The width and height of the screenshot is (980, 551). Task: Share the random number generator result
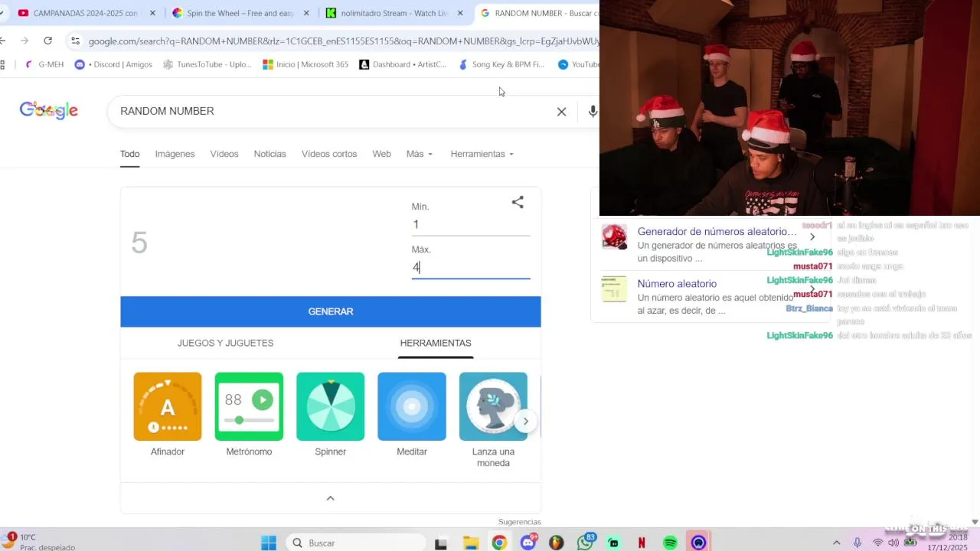518,202
